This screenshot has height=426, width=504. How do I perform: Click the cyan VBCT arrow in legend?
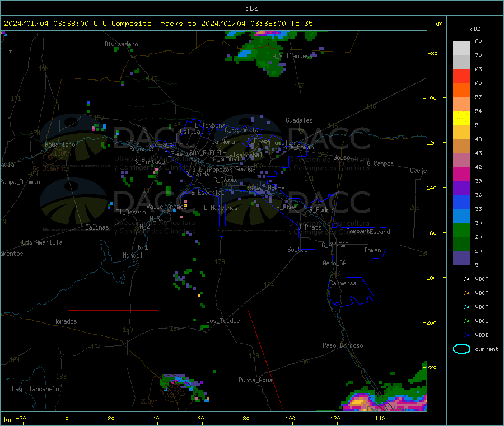tap(461, 307)
